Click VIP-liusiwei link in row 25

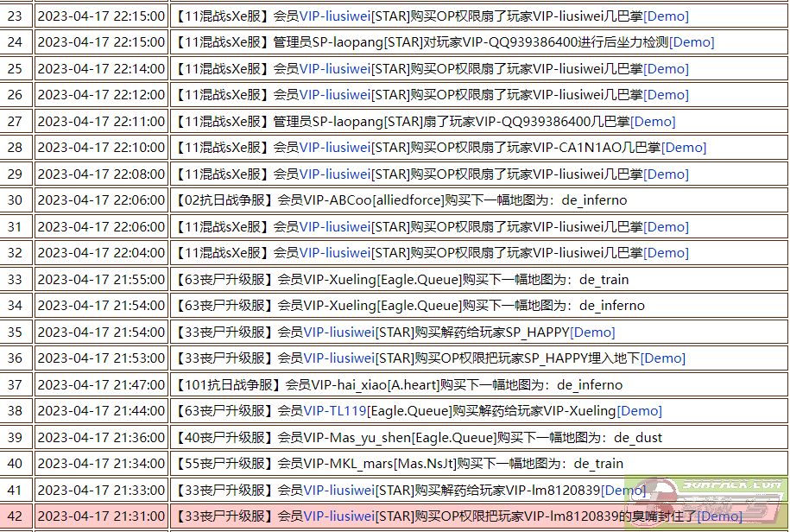pyautogui.click(x=335, y=68)
